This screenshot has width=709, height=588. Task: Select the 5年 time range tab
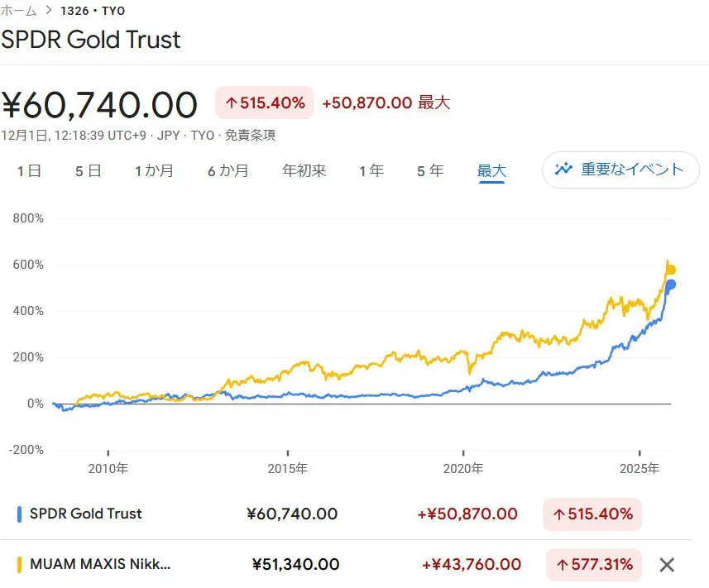coord(430,171)
